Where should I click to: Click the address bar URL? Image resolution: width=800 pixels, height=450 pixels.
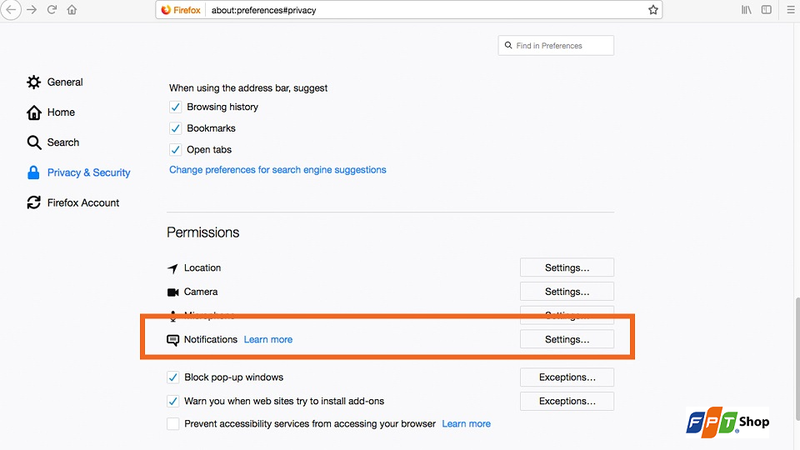coord(264,10)
